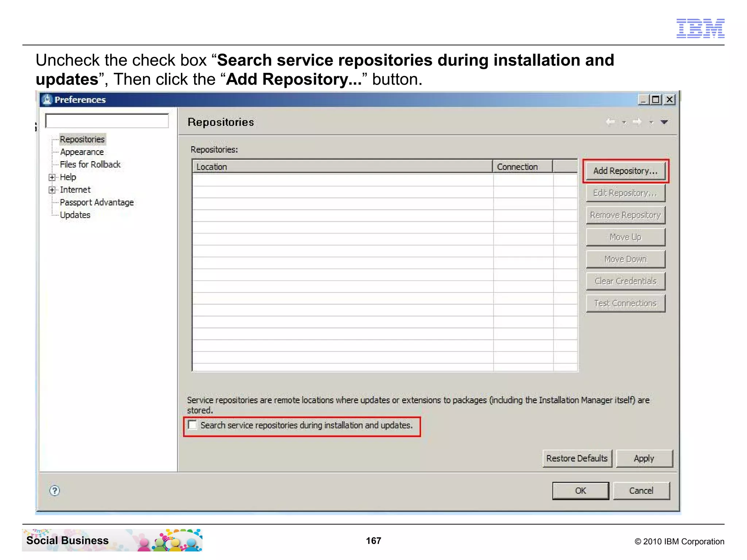Open the preferences view menu triangle
This screenshot has height=560, width=747.
[664, 122]
